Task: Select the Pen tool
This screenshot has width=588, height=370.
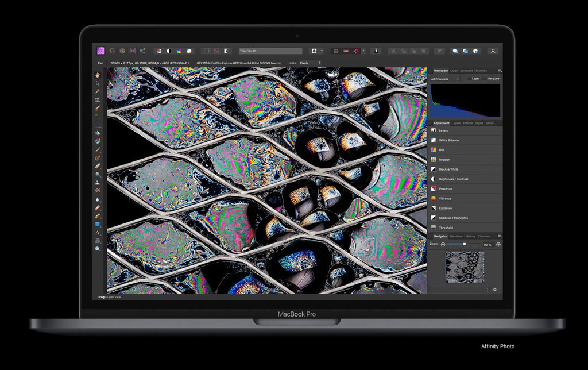Action: 98,216
